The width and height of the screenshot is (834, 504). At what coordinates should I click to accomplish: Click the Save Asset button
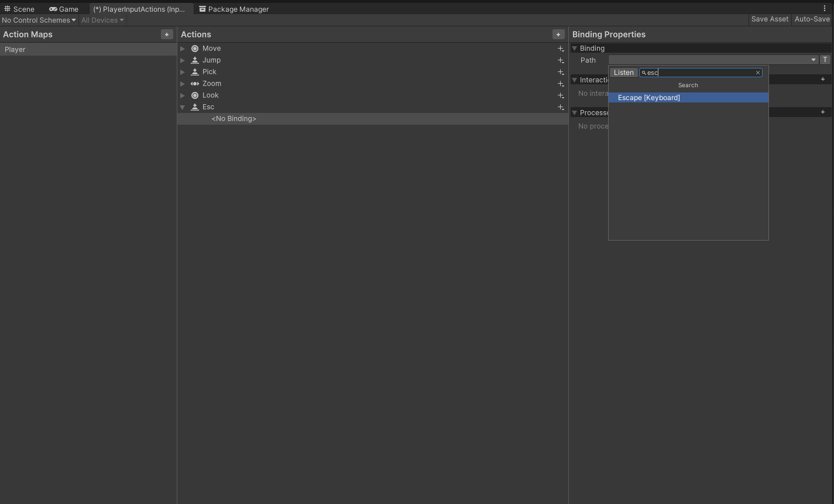click(770, 19)
